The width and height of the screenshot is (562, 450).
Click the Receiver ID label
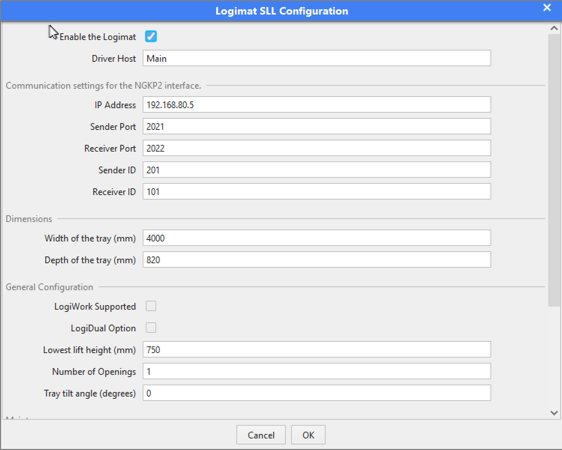click(114, 192)
